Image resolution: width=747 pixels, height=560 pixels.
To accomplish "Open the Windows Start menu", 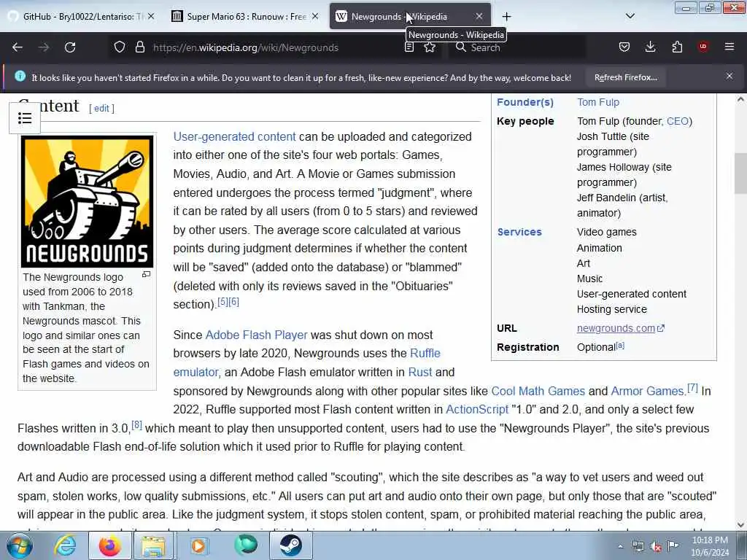I will tap(20, 546).
